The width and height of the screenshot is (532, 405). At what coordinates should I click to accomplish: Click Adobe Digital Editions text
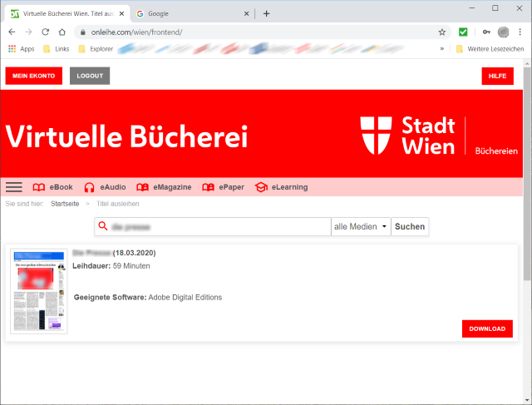point(185,298)
